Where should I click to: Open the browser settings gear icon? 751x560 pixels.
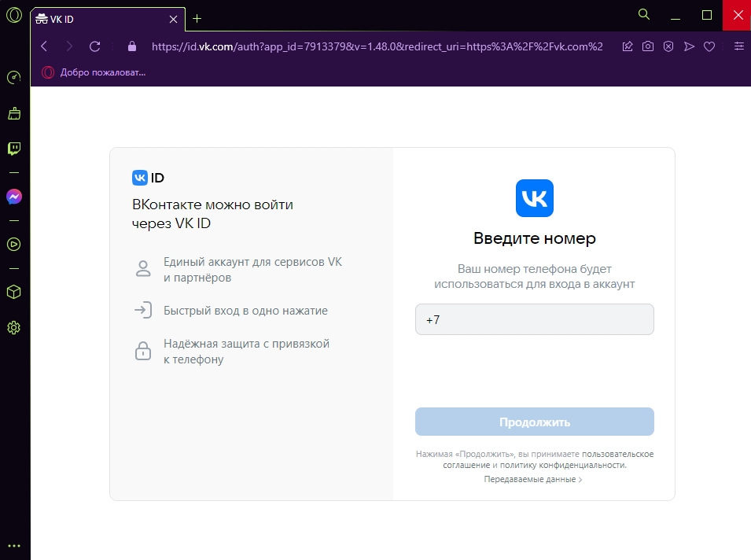click(x=14, y=328)
